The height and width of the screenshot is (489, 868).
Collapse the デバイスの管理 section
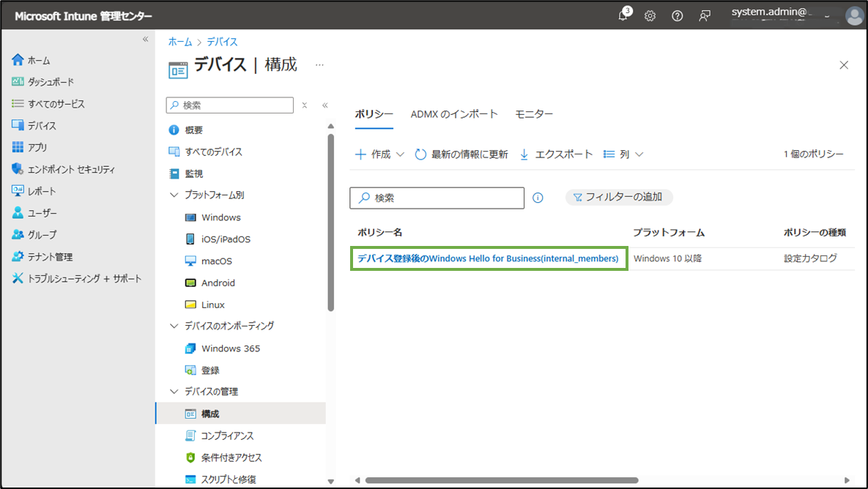(x=174, y=391)
